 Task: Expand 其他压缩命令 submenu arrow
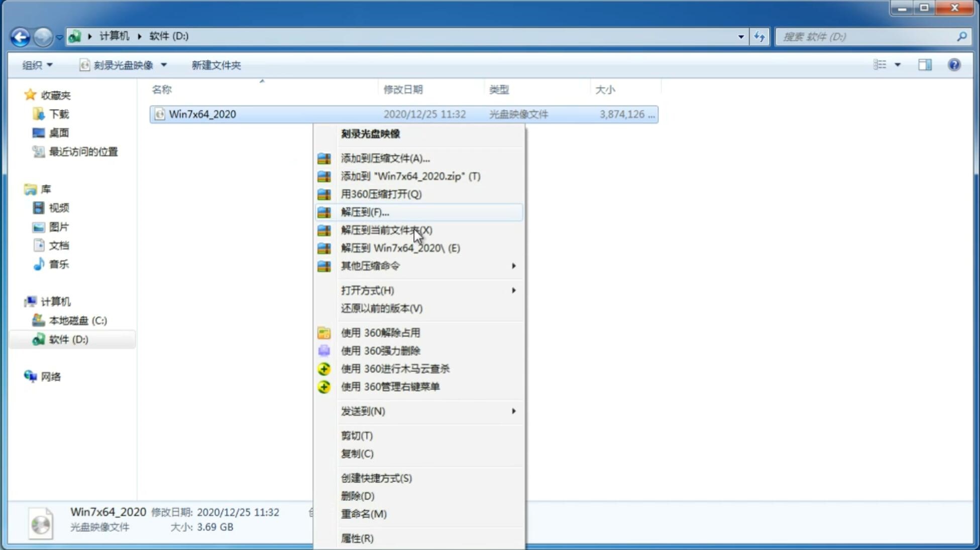click(513, 265)
